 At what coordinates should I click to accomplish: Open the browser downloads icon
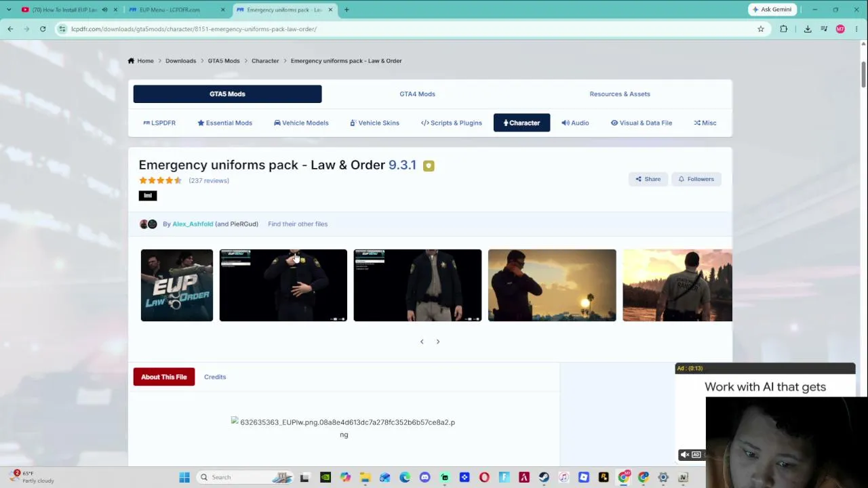808,29
